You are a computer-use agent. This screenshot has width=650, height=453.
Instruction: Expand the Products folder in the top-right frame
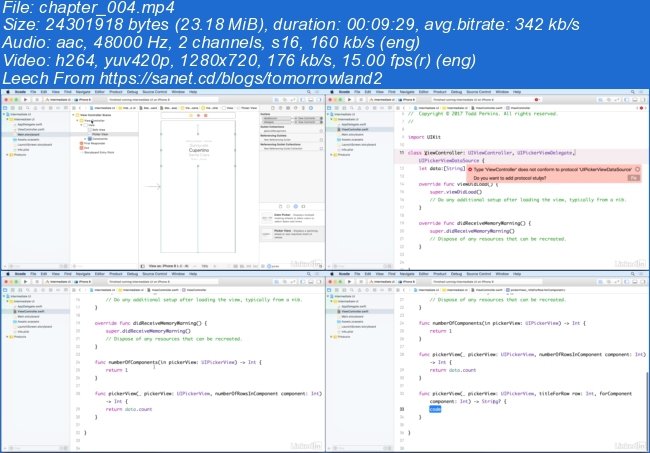point(331,155)
